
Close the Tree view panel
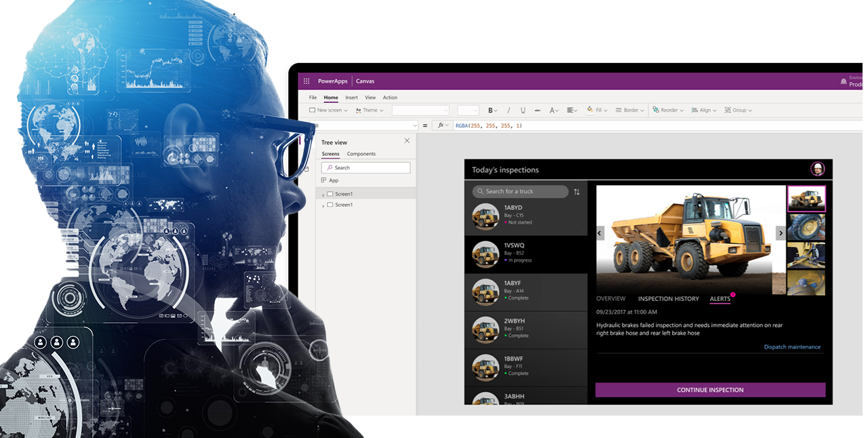click(x=407, y=141)
